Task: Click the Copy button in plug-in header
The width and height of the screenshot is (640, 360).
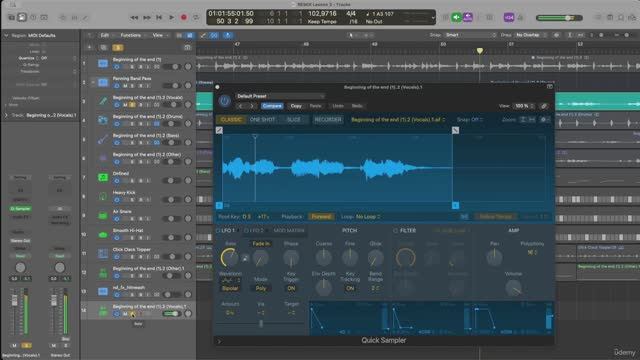Action: pyautogui.click(x=296, y=106)
